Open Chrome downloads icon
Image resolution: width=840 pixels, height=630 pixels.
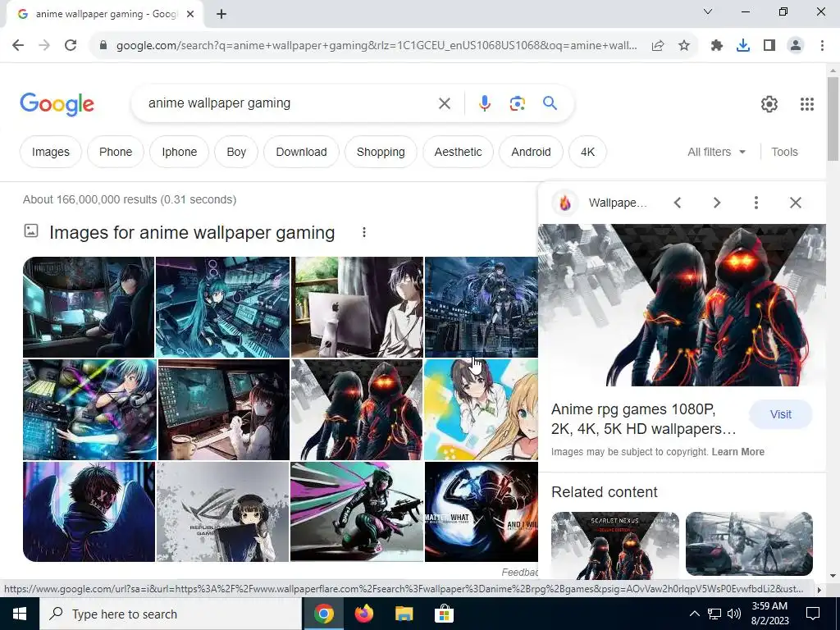click(743, 46)
